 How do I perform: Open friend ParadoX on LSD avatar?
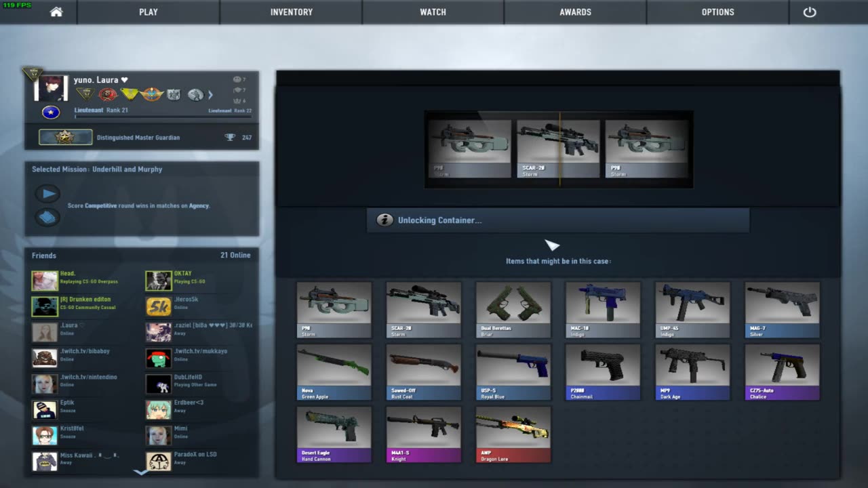pos(159,461)
